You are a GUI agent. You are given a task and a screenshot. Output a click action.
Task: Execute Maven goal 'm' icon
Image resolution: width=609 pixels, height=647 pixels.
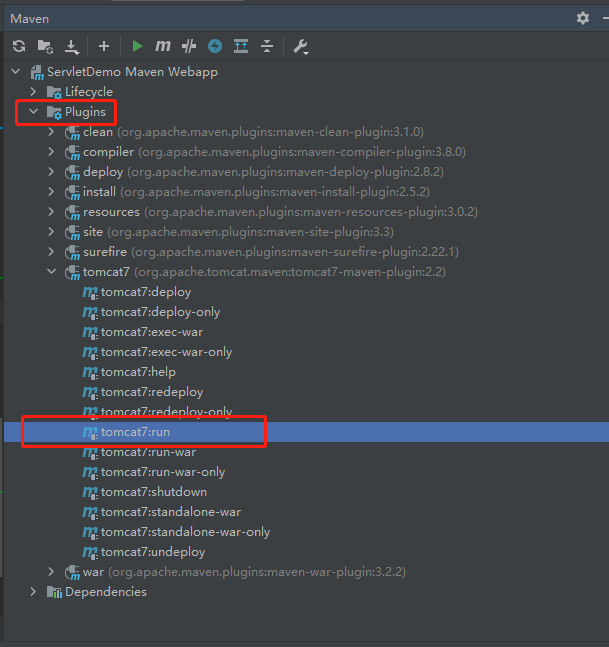tap(163, 46)
